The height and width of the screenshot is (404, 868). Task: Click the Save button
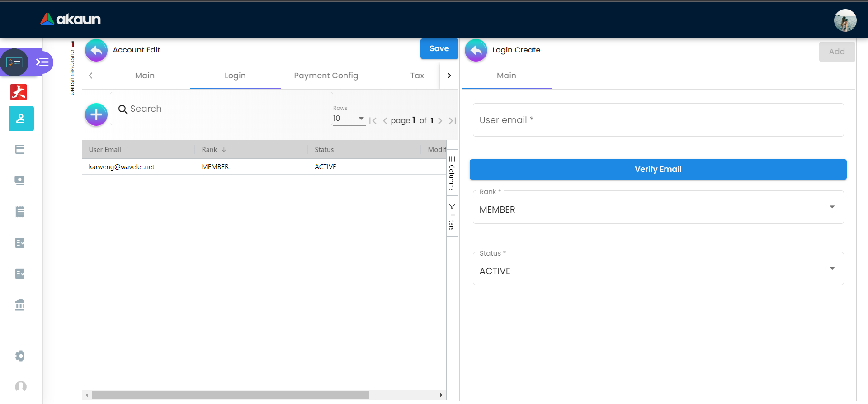[439, 49]
